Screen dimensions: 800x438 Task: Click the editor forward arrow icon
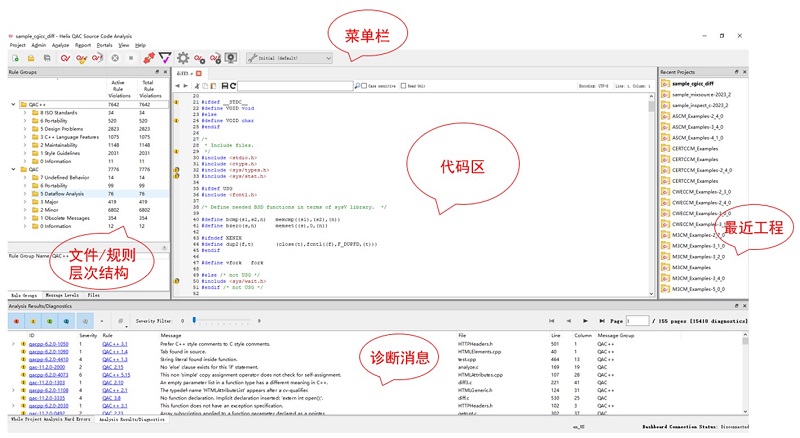[x=185, y=86]
